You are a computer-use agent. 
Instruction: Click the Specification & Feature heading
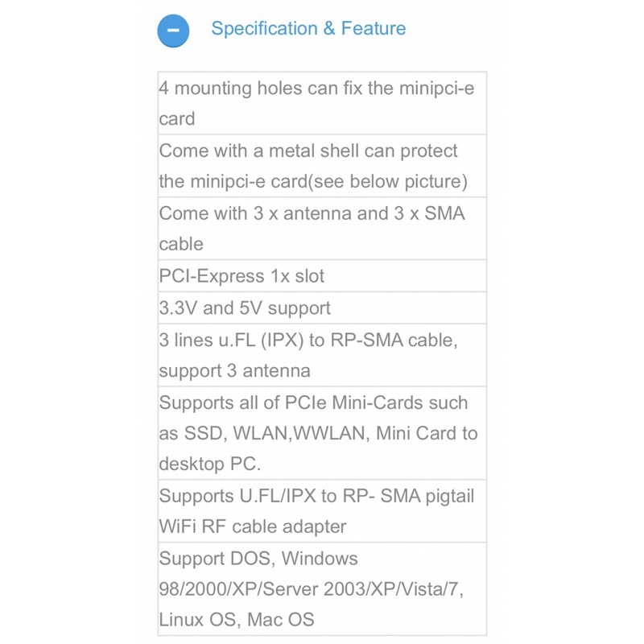pos(308,29)
